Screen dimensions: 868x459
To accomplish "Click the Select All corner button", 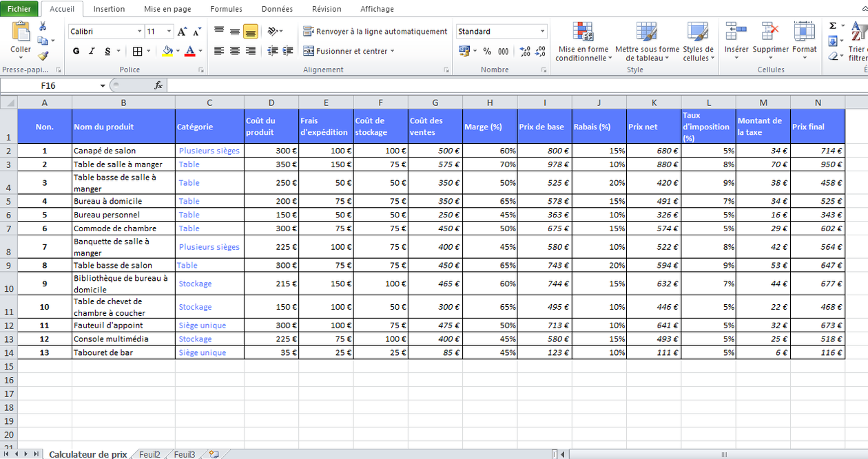I will (x=8, y=102).
